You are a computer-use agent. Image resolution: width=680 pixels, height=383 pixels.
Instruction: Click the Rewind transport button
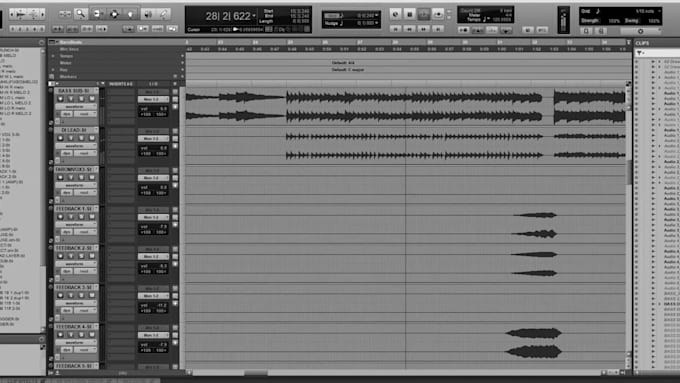coord(409,29)
